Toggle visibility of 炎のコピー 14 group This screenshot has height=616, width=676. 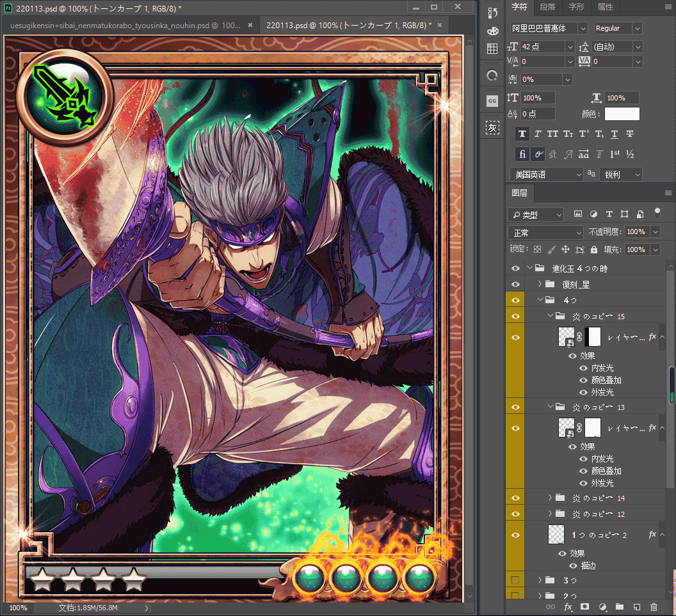click(515, 498)
